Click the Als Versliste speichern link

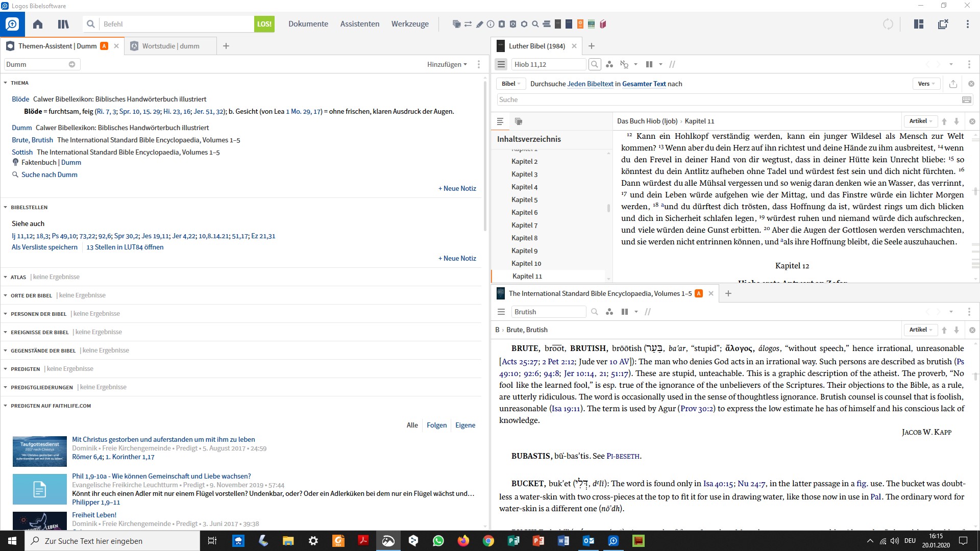point(45,247)
